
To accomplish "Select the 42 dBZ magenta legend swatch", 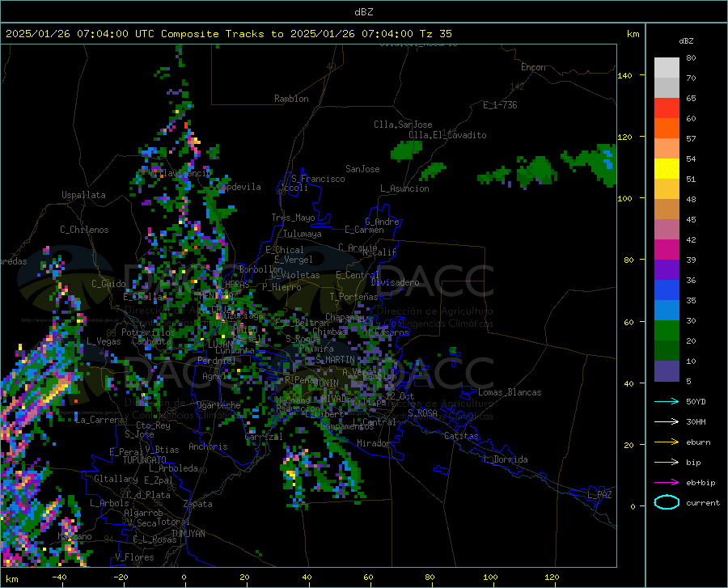I will [x=667, y=250].
